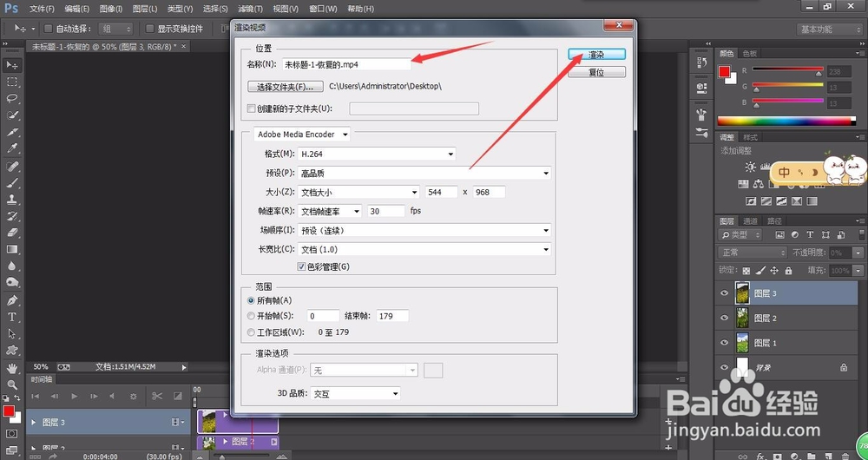Expand 图层 3 track in timeline

coord(34,423)
